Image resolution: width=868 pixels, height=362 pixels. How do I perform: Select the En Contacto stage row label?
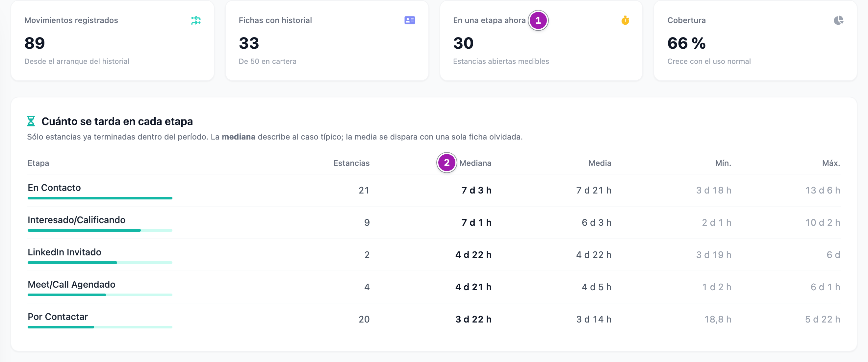54,188
